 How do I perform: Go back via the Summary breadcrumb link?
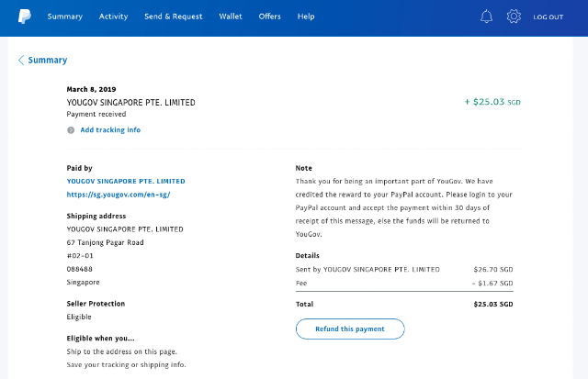[48, 60]
